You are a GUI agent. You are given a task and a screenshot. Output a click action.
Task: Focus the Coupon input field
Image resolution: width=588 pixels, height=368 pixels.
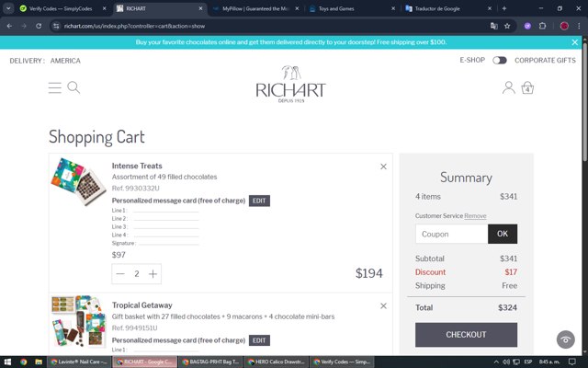point(451,234)
